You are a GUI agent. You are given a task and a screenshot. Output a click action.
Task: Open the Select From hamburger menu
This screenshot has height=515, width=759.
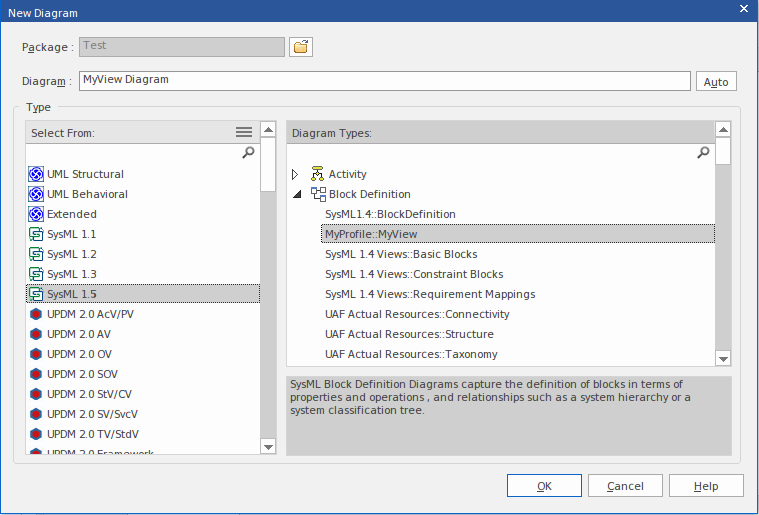click(x=243, y=132)
